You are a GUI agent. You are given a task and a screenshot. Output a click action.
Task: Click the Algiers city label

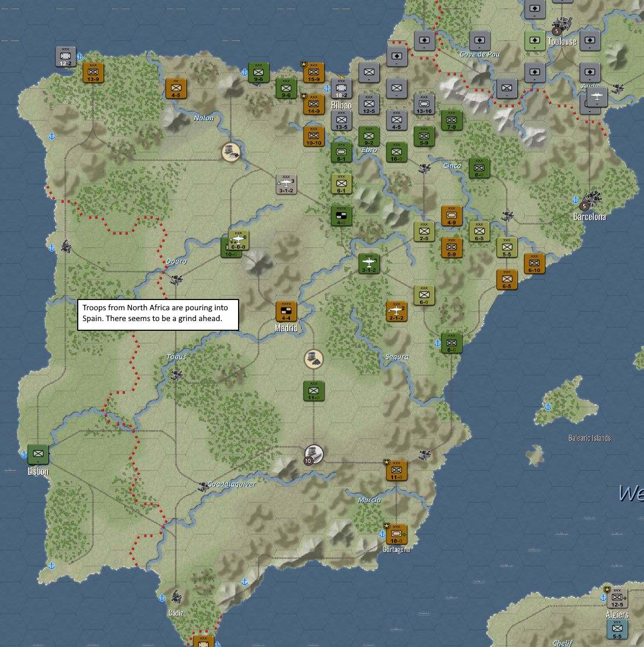pos(617,615)
